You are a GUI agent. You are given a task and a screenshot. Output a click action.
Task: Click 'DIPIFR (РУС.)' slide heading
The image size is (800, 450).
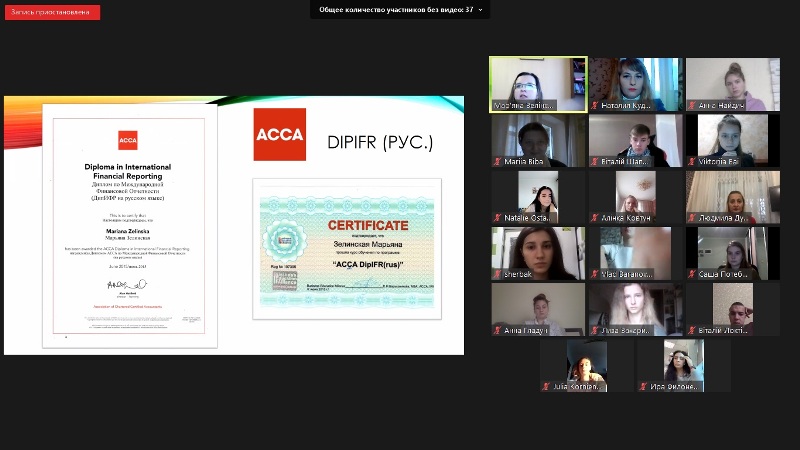[380, 142]
